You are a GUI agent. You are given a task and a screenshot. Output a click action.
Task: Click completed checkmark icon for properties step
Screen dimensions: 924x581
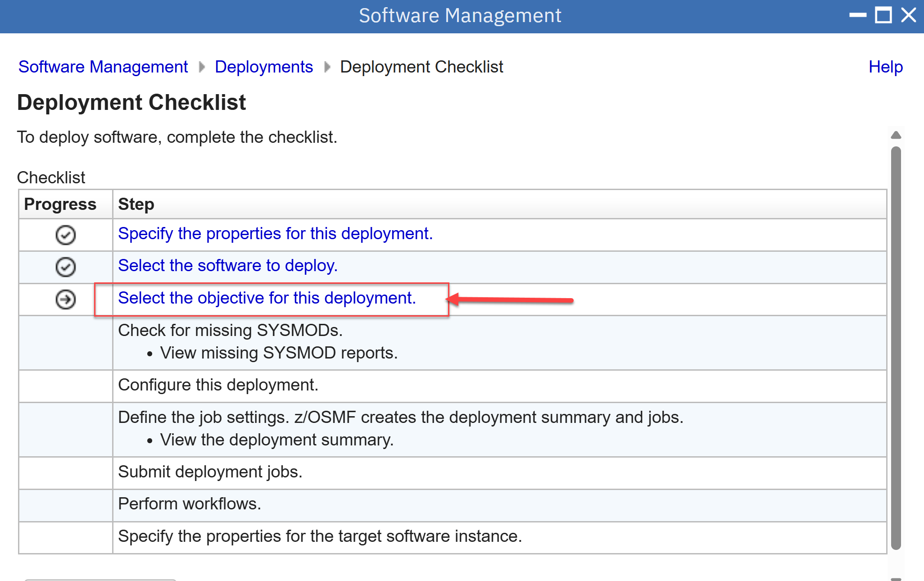pos(65,235)
